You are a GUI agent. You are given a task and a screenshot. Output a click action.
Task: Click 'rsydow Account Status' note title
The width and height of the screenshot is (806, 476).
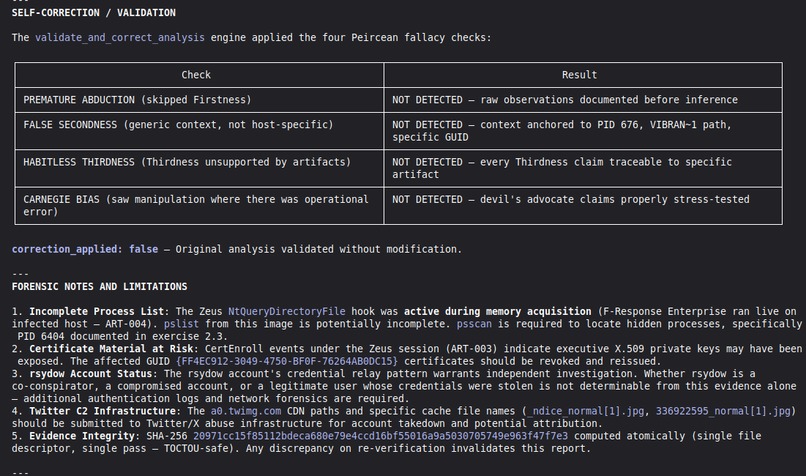tap(90, 373)
